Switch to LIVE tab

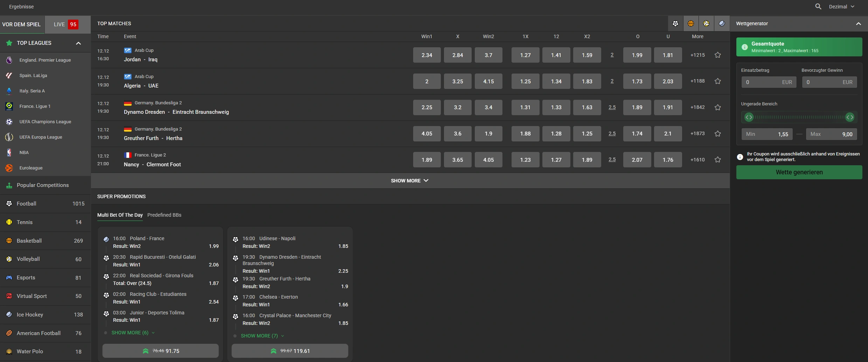68,25
